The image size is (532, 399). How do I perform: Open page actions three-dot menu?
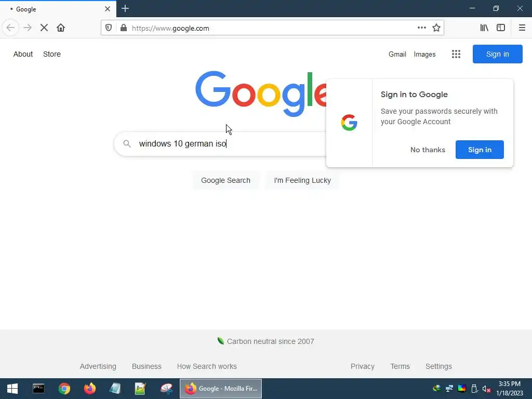point(422,28)
